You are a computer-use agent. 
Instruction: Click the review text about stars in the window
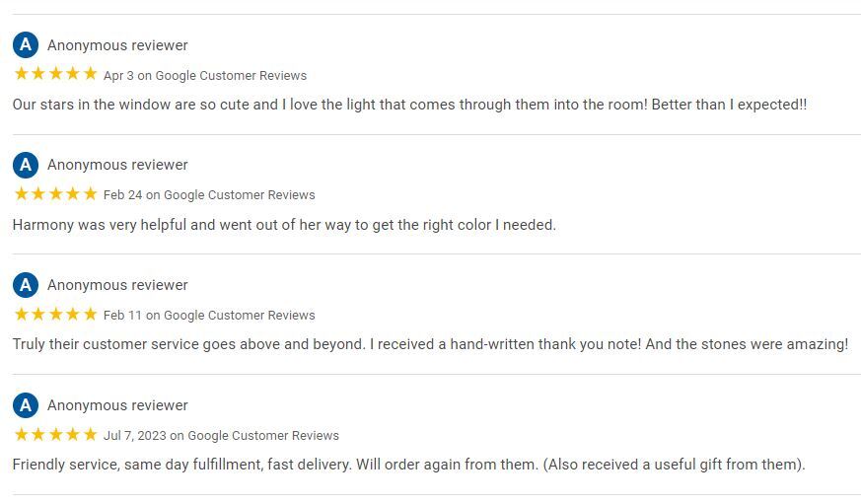[409, 105]
